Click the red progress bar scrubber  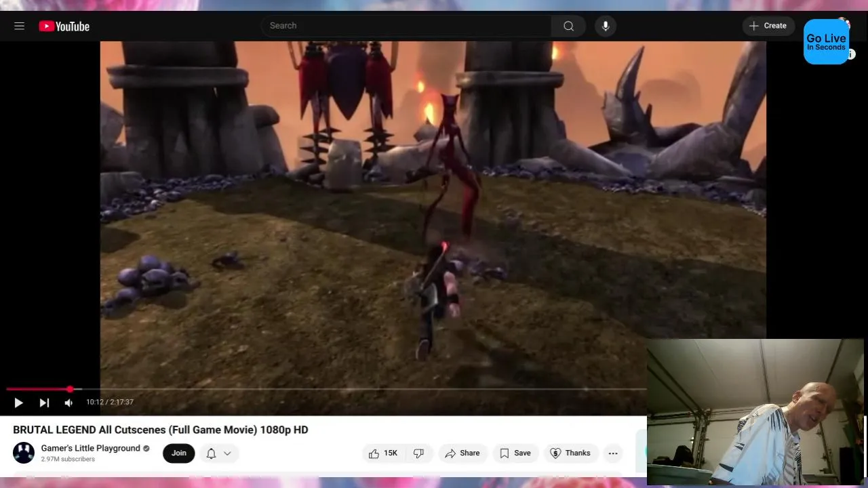click(x=70, y=389)
